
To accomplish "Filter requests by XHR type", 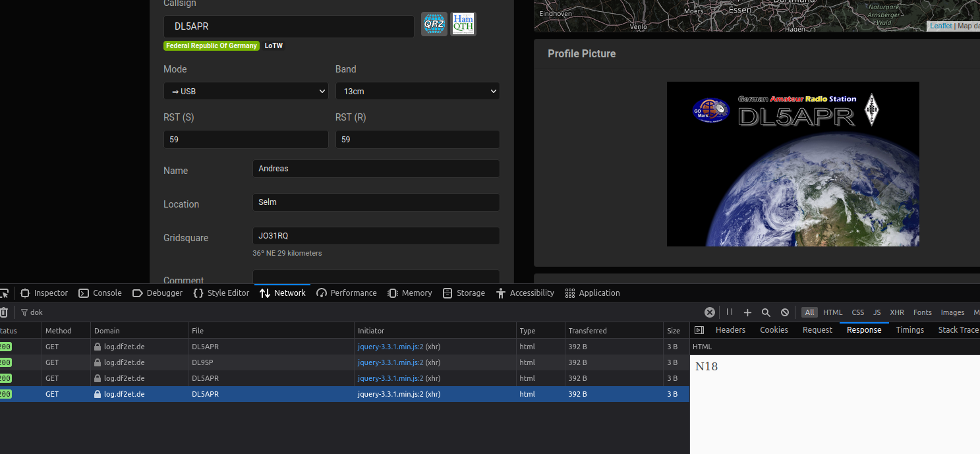I will point(896,312).
